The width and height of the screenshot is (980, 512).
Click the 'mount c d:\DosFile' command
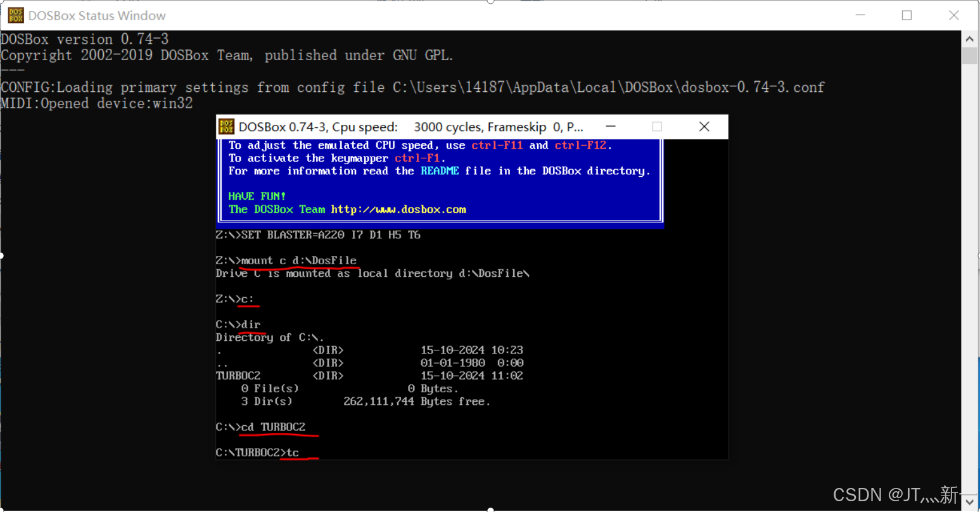299,260
